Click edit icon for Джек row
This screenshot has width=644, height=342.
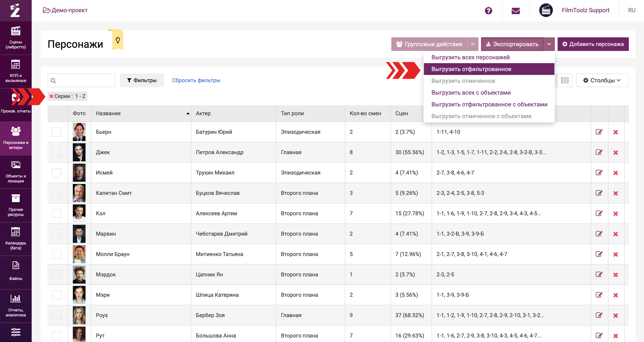pyautogui.click(x=599, y=152)
